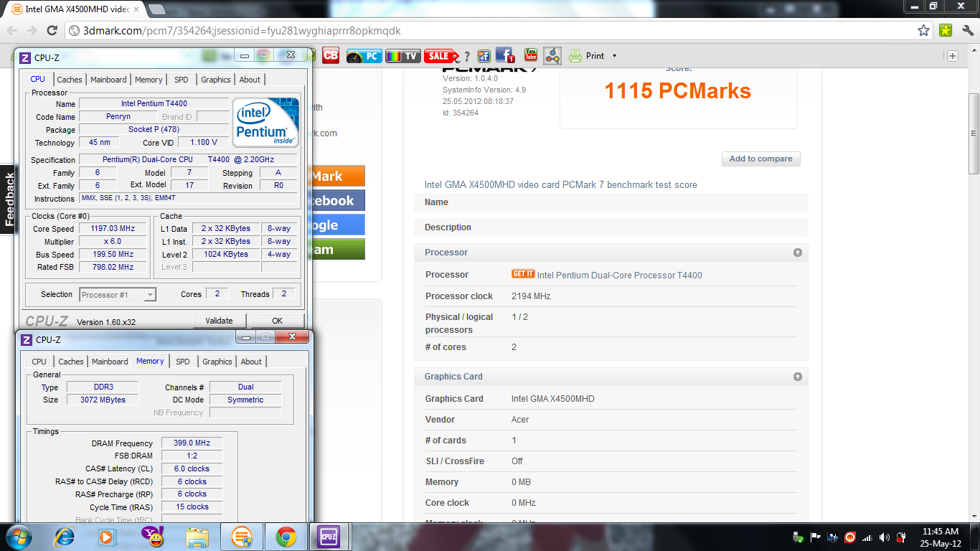Click the DRAM Frequency 399.0 MHz value
The height and width of the screenshot is (551, 980).
coord(192,443)
